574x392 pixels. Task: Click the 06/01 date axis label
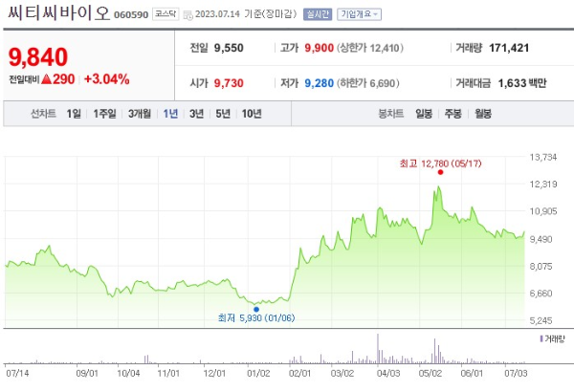click(x=472, y=373)
